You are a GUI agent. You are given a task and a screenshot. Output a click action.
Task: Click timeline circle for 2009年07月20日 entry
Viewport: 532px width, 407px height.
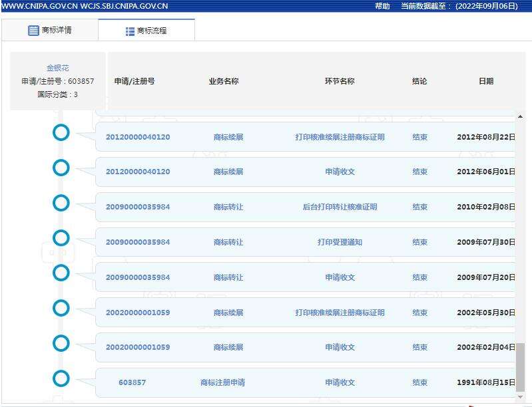point(61,273)
